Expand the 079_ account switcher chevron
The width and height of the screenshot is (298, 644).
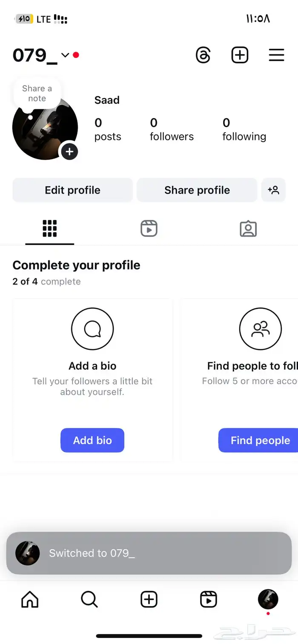[x=65, y=55]
